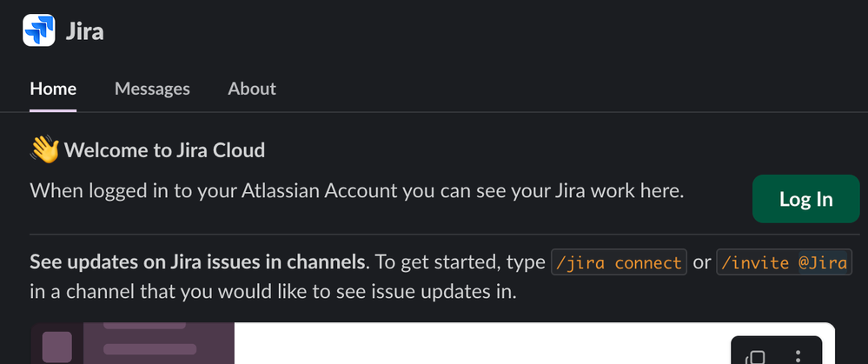Click the /invite @Jira command text
868x364 pixels.
(785, 262)
